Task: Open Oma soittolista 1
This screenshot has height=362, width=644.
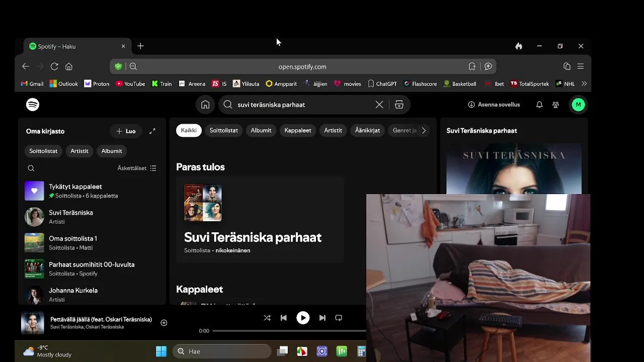Action: (x=92, y=243)
